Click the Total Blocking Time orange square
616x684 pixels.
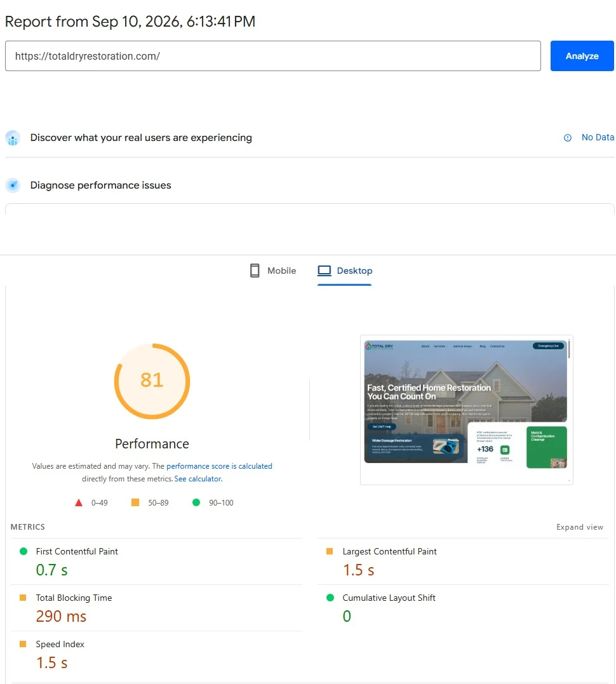[x=23, y=598]
